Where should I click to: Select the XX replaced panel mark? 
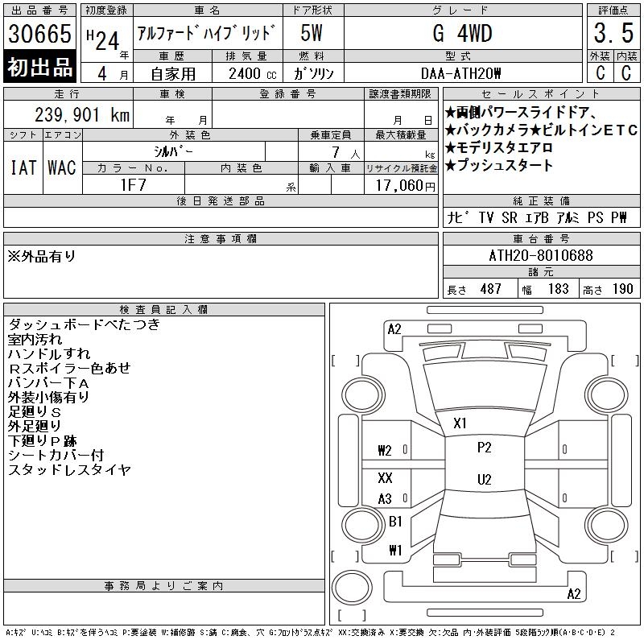pos(385,478)
